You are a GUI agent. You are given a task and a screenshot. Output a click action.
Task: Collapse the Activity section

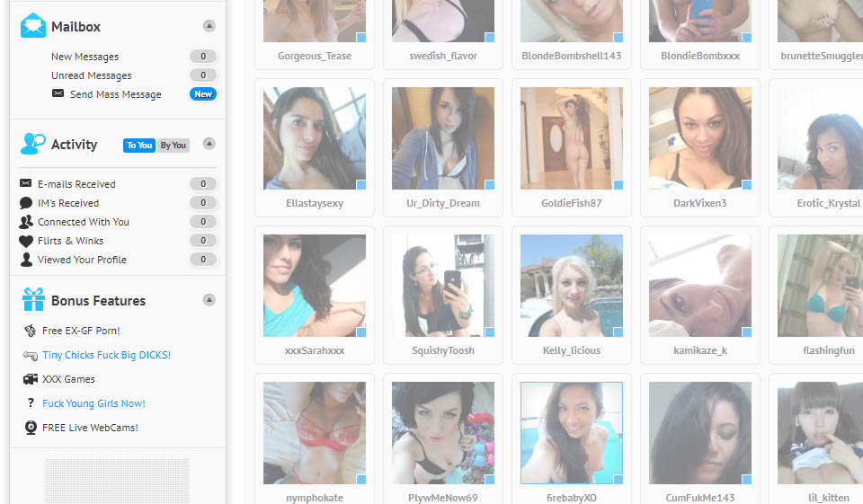[209, 144]
